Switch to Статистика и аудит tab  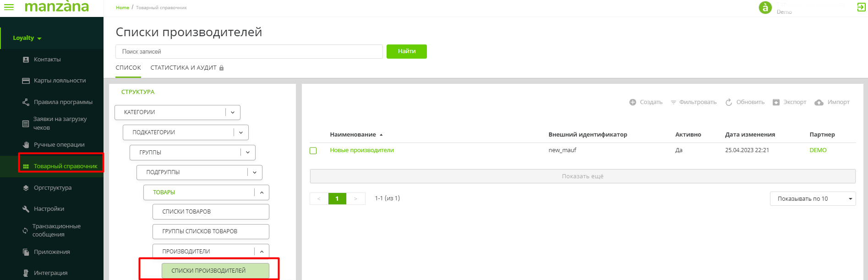tap(183, 68)
